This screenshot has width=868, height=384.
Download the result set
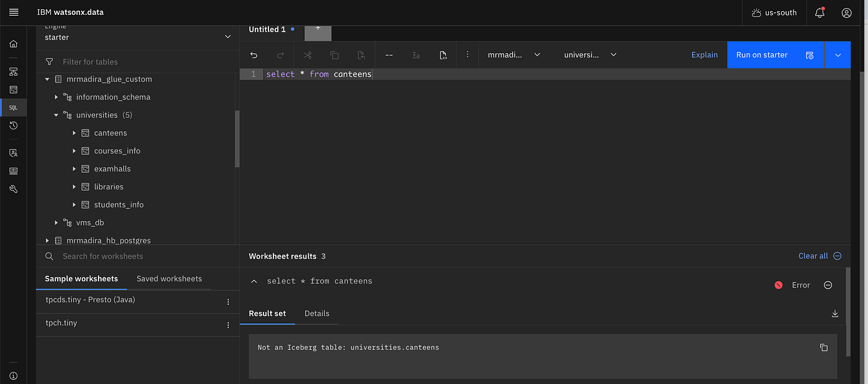tap(835, 313)
